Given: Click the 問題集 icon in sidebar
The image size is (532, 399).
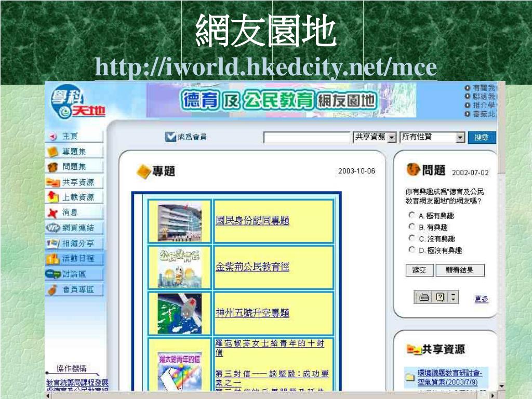Looking at the screenshot, I should click(x=52, y=167).
